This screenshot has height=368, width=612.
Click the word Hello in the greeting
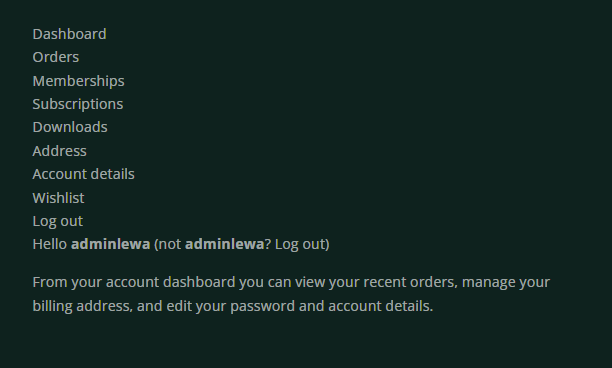(50, 244)
